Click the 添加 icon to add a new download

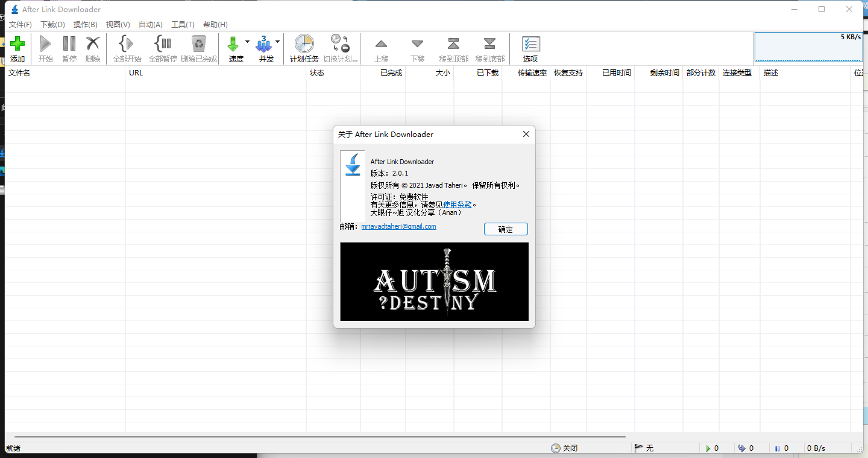(17, 48)
